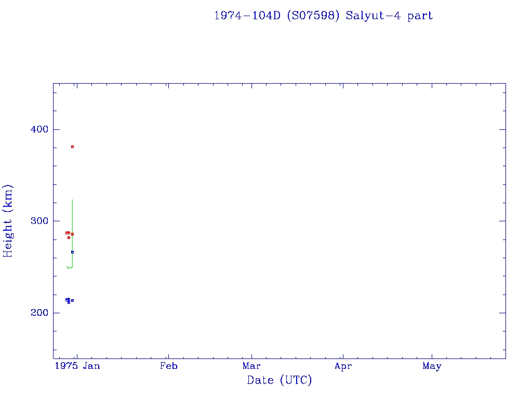The height and width of the screenshot is (399, 532).
Task: Click the red marker cluster near 287 km
Action: pyautogui.click(x=68, y=233)
